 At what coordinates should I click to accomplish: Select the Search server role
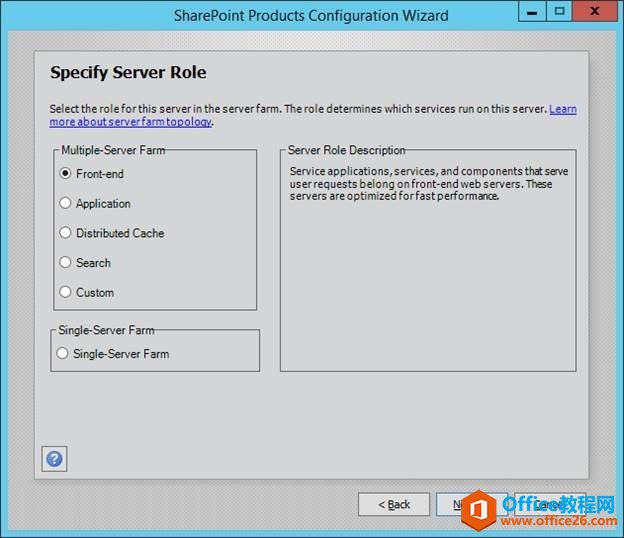85,263
